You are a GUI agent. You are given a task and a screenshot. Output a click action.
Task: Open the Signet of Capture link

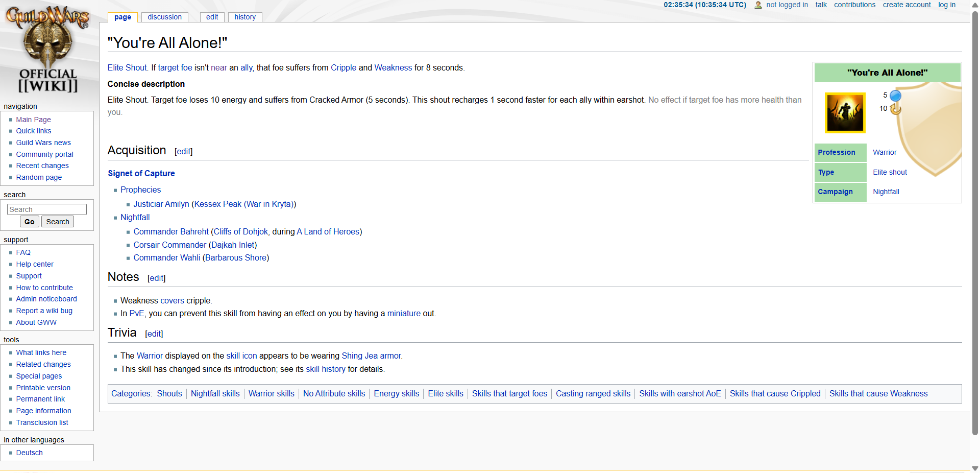(141, 174)
